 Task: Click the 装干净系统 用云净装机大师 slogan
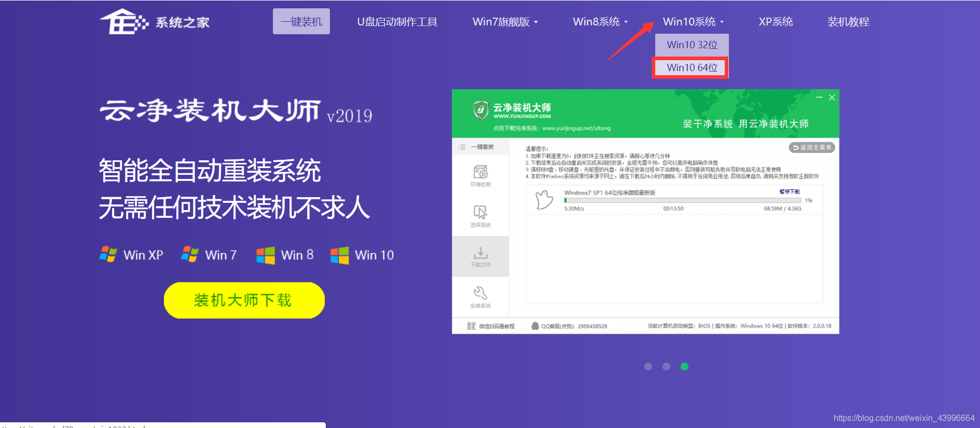point(746,123)
